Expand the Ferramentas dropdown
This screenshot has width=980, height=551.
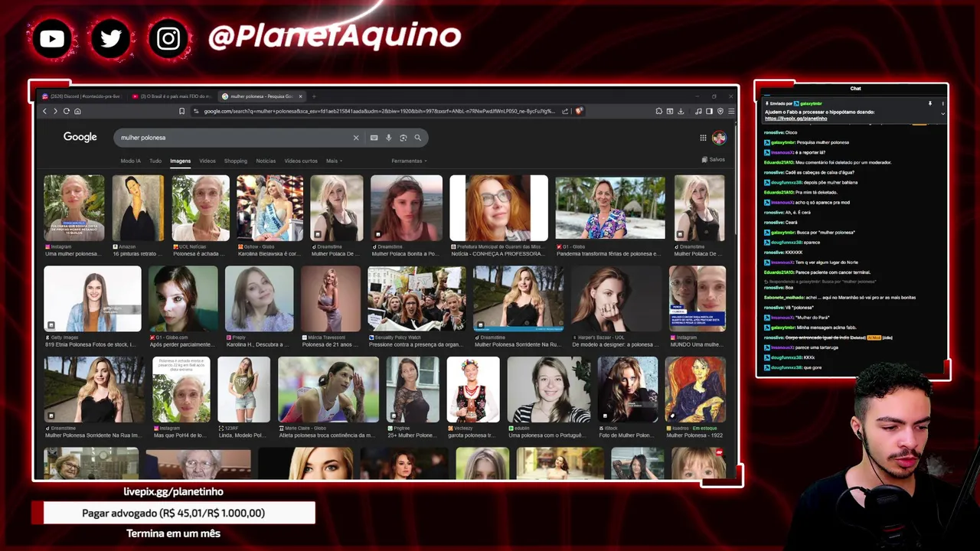coord(409,161)
